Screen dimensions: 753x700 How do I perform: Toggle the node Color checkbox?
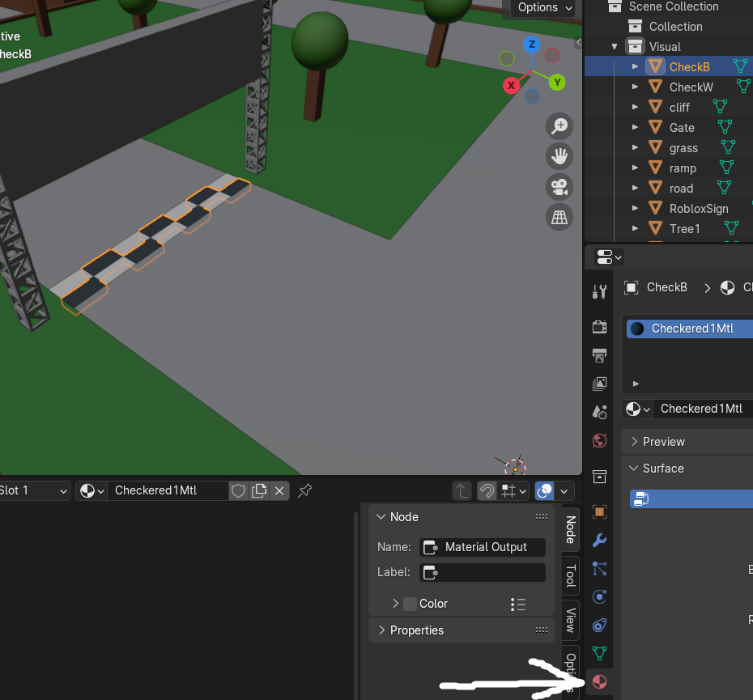click(x=411, y=604)
